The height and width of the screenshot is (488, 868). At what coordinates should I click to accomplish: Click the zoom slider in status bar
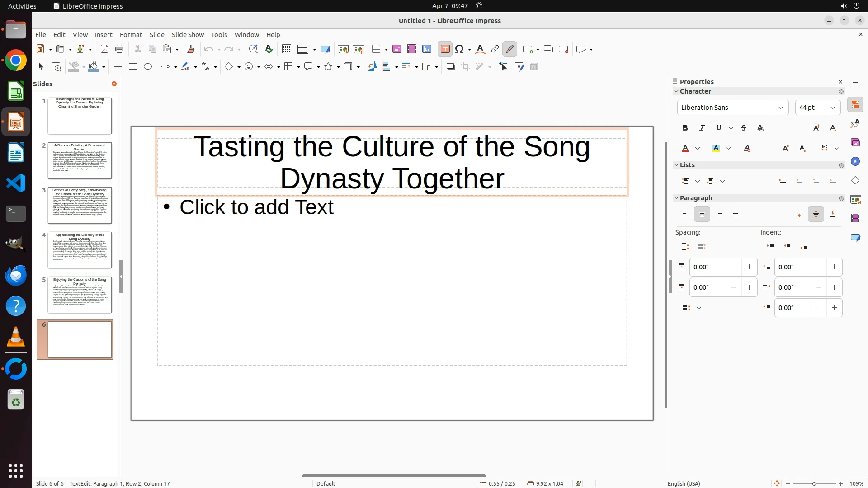coord(814,483)
